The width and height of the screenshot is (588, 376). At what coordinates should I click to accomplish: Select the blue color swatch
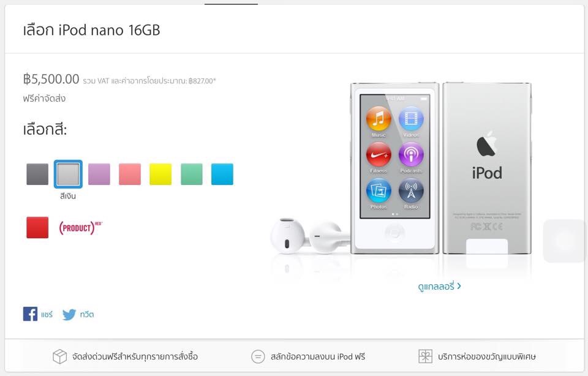[x=222, y=174]
